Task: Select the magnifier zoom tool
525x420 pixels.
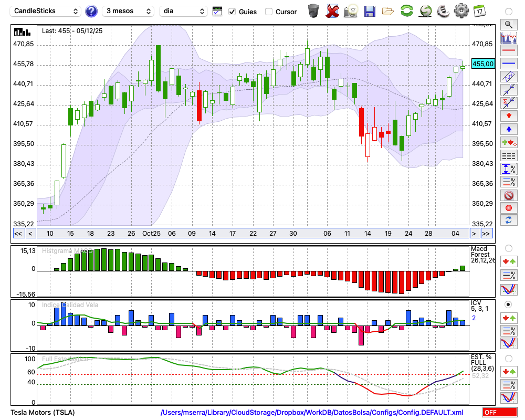Action: coord(509,25)
